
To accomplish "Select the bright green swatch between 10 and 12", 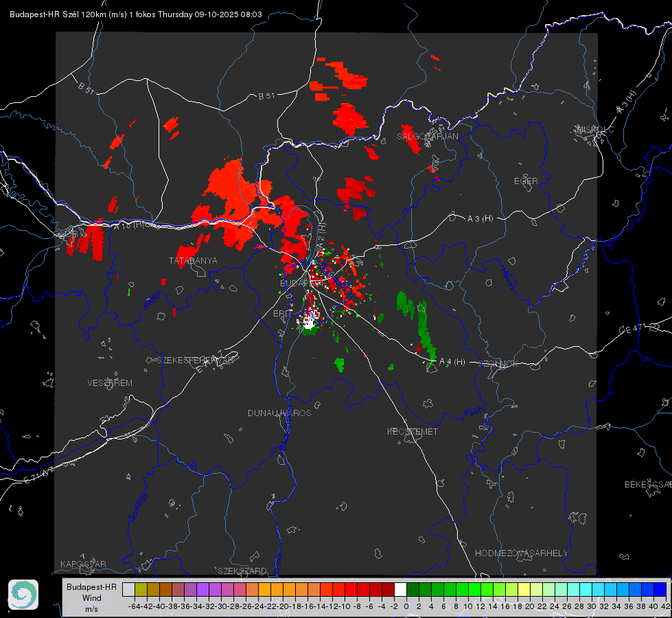I will click(474, 590).
